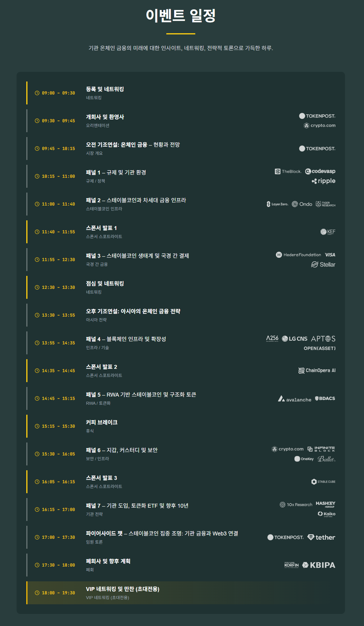Viewport: 364px width, 626px height.
Task: Click the HASHKEY Group logo in Panel 7 row
Action: point(326,504)
